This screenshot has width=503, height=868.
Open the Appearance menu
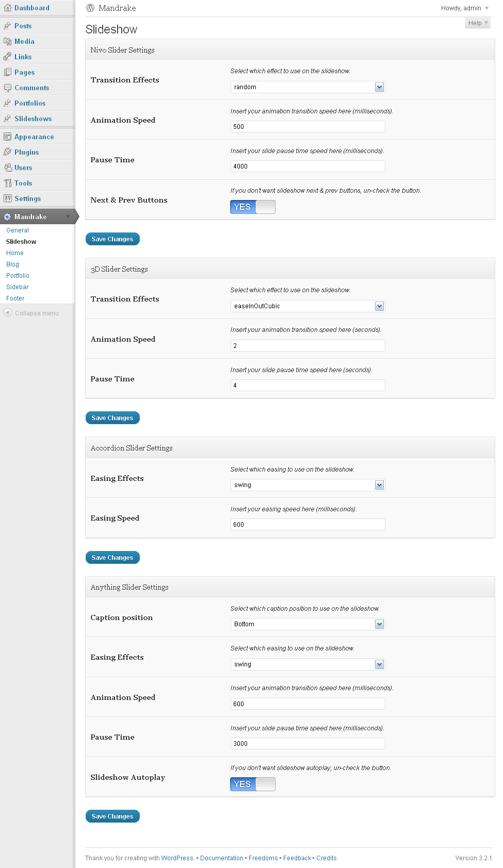tap(34, 137)
